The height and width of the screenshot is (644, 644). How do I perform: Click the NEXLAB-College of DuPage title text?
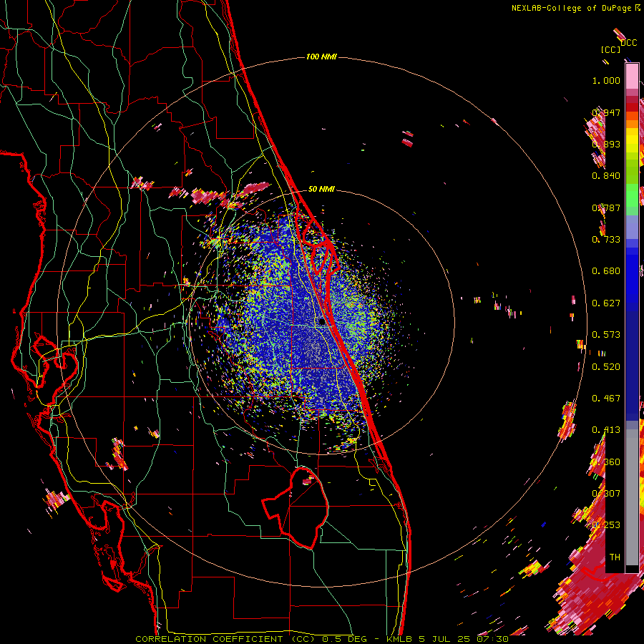click(571, 8)
